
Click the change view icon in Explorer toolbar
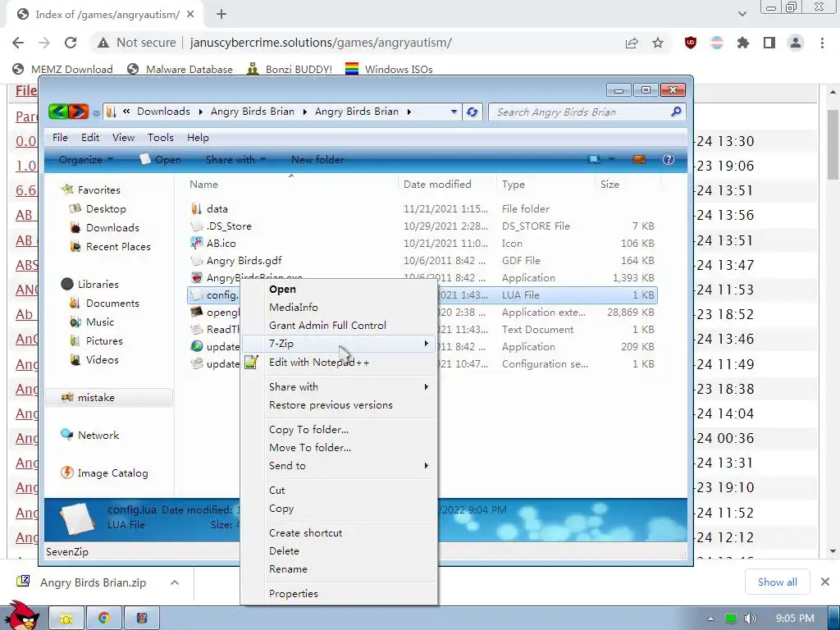point(594,159)
